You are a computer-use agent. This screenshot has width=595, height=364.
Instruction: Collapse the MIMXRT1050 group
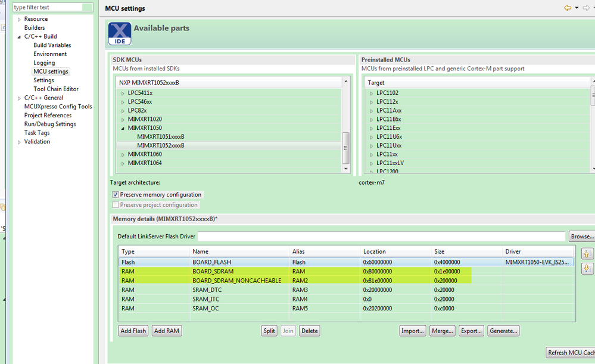click(123, 128)
